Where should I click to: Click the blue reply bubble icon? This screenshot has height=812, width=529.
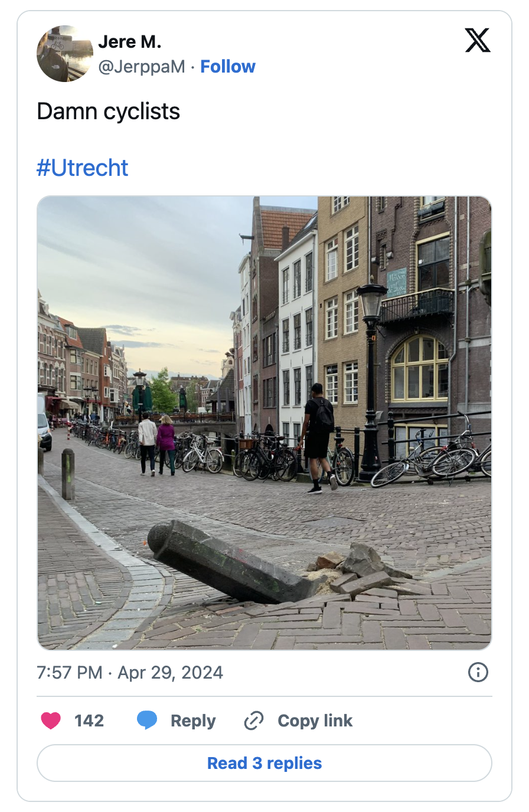click(x=147, y=721)
